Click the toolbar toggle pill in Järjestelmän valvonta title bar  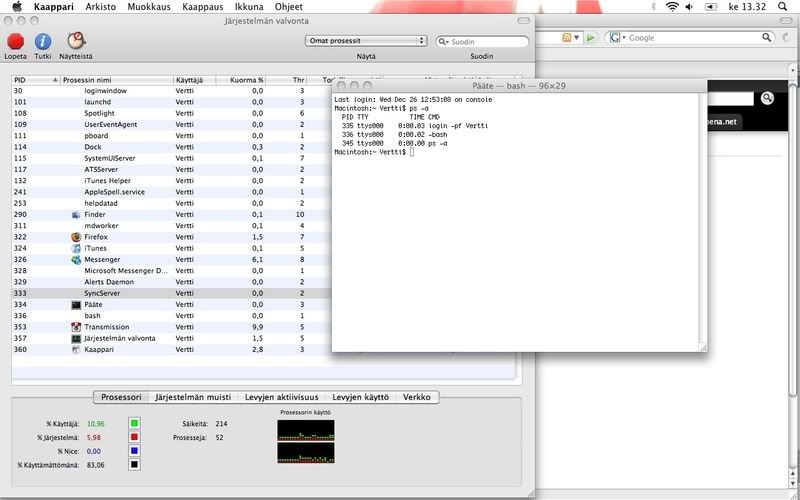[x=523, y=21]
